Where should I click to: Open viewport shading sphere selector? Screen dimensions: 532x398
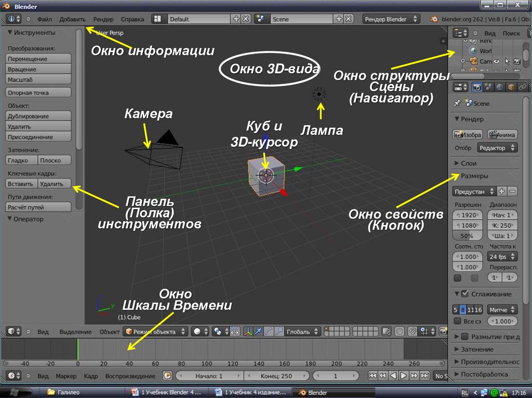[x=199, y=332]
